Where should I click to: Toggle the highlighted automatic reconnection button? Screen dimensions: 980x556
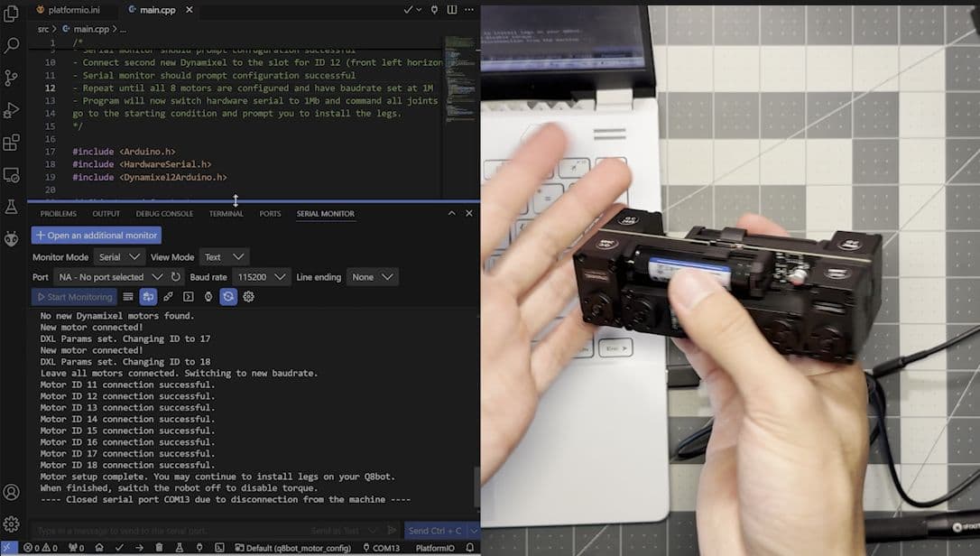click(228, 296)
